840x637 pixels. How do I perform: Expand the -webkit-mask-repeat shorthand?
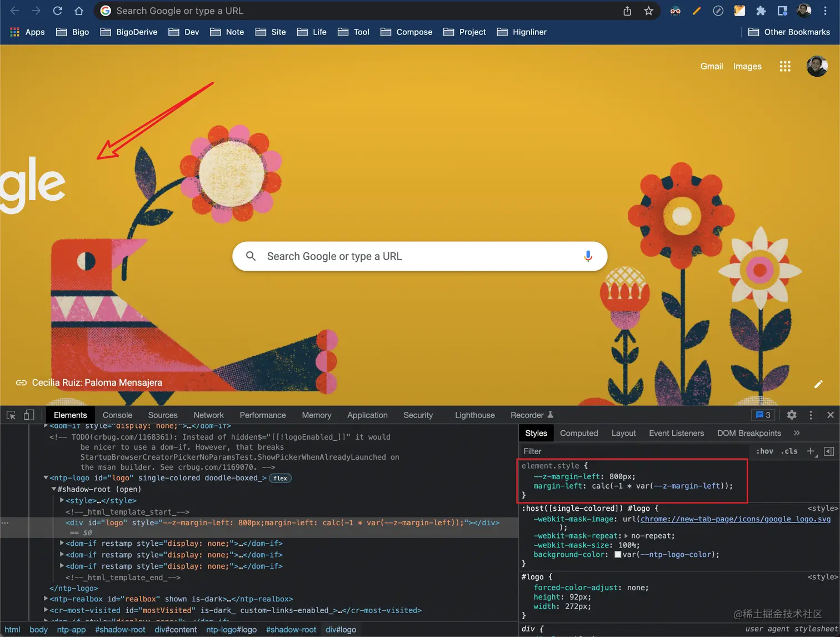(x=626, y=536)
